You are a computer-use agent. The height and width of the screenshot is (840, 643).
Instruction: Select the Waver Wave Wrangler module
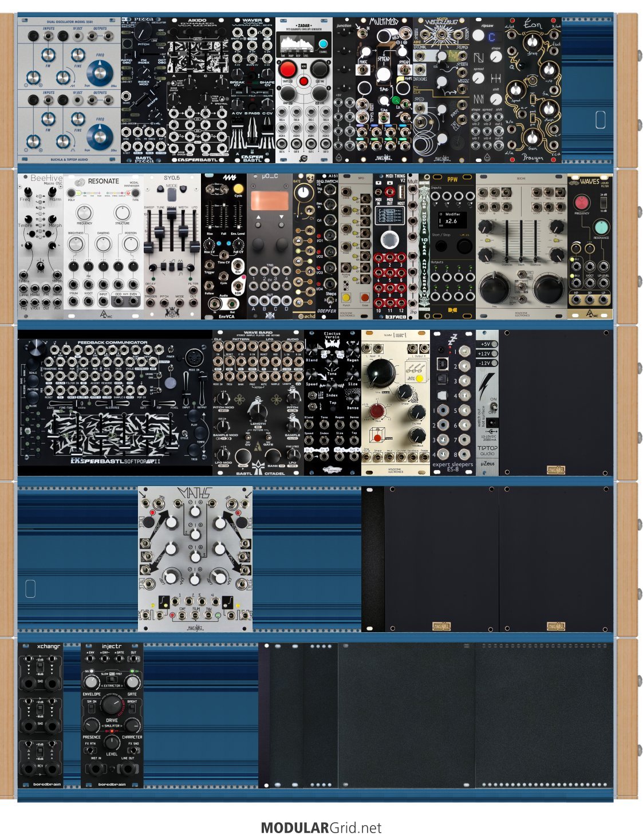(x=253, y=90)
